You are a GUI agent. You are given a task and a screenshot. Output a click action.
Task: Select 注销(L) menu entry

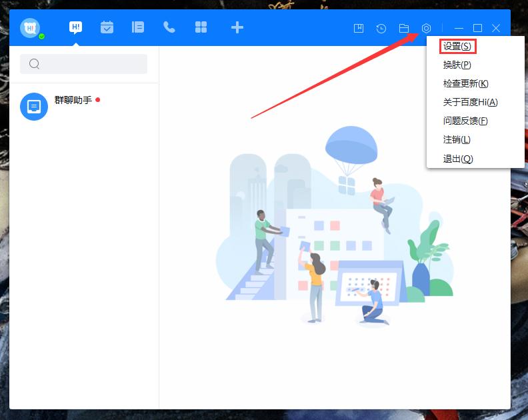[457, 139]
